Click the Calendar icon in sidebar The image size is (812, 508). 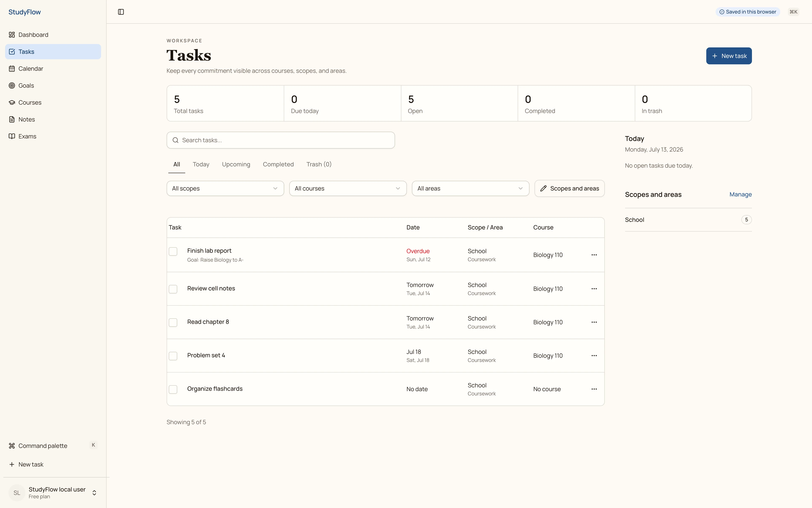[x=12, y=69]
